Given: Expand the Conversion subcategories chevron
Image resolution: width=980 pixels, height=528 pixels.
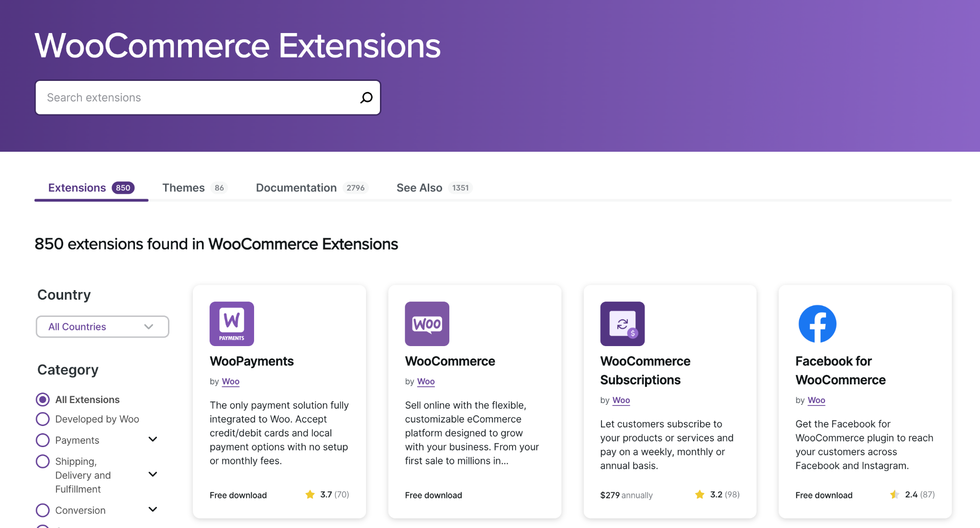Looking at the screenshot, I should 153,509.
